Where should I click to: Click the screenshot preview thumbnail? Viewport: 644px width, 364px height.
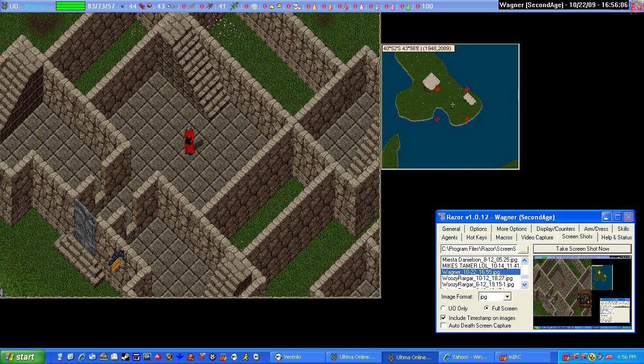[582, 291]
